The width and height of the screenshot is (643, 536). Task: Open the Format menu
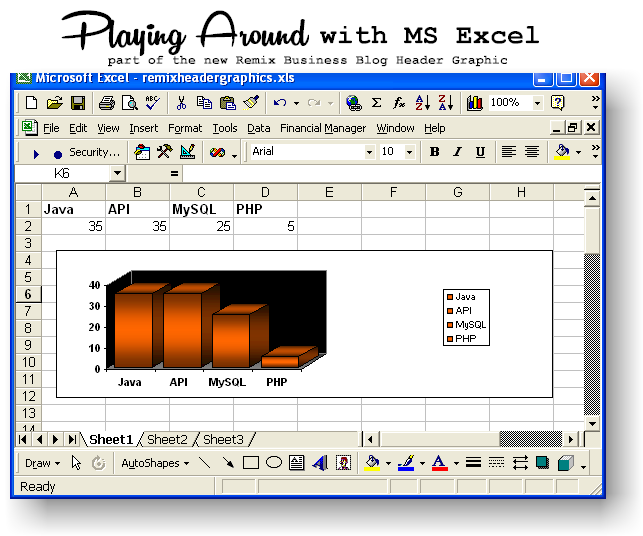[x=185, y=128]
